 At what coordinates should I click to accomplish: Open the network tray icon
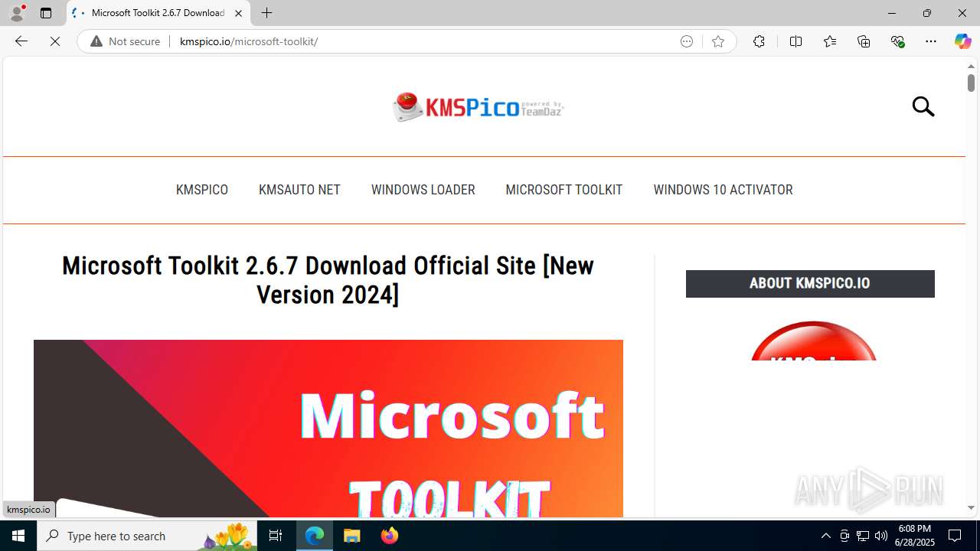[x=862, y=536]
